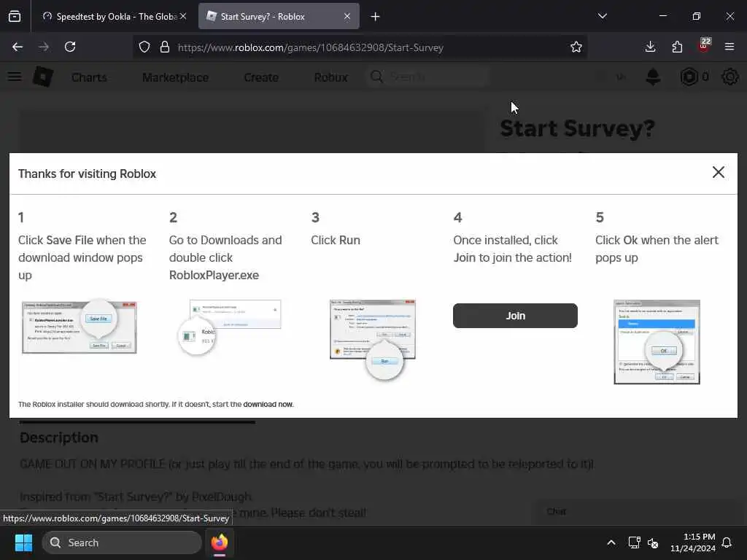Open the Charts menu item

click(89, 77)
